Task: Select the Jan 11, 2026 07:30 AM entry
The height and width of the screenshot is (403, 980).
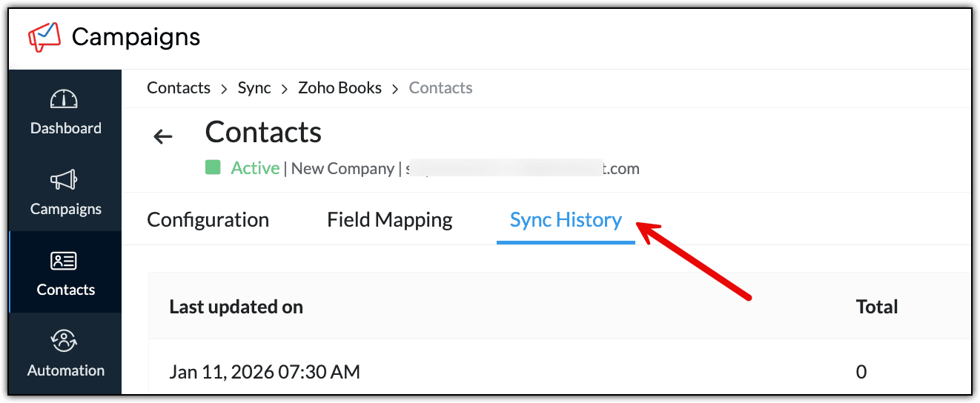Action: coord(265,371)
